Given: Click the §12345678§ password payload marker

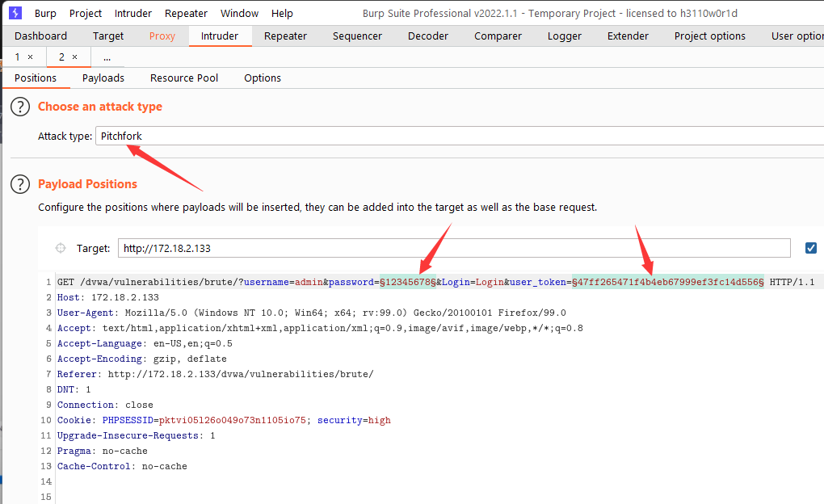Looking at the screenshot, I should click(408, 282).
